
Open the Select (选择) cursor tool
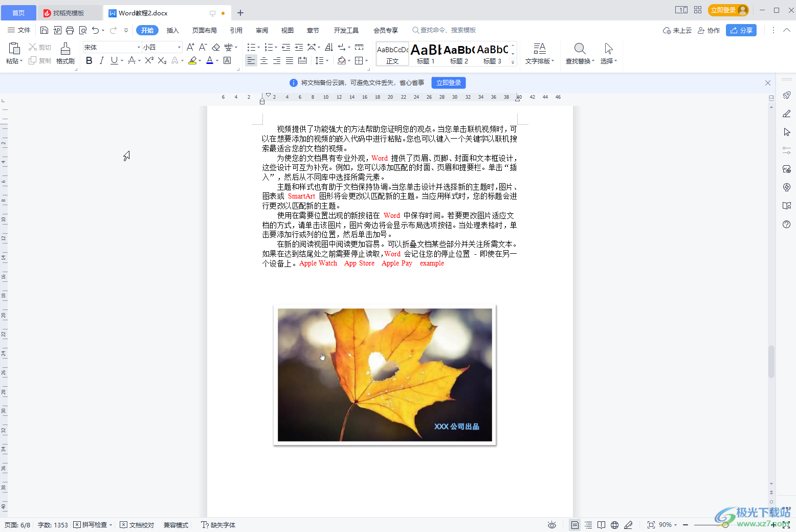click(608, 49)
